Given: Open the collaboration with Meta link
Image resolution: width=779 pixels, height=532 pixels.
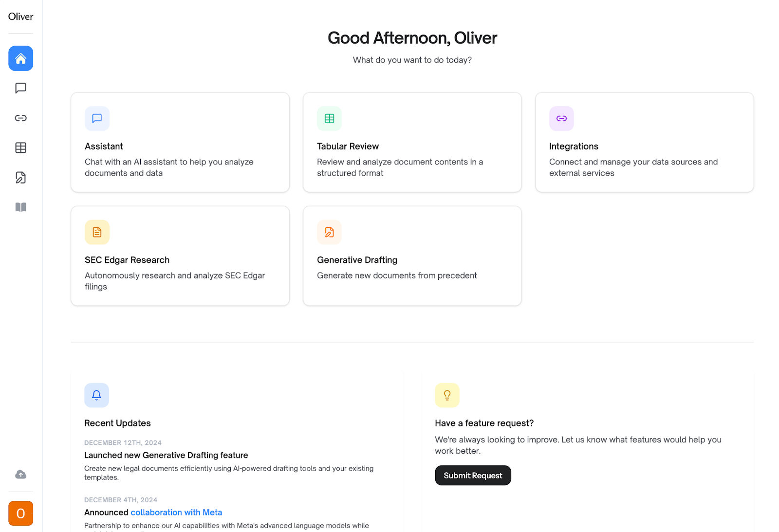Looking at the screenshot, I should pyautogui.click(x=176, y=512).
